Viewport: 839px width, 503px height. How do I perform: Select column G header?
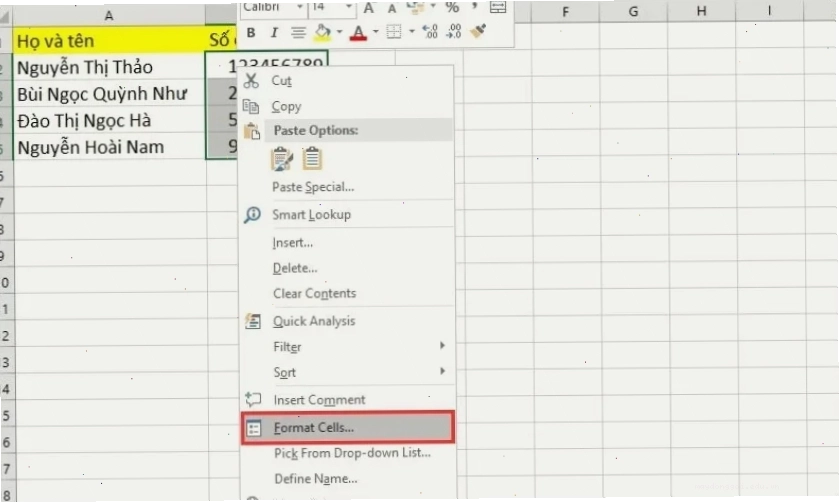[633, 11]
